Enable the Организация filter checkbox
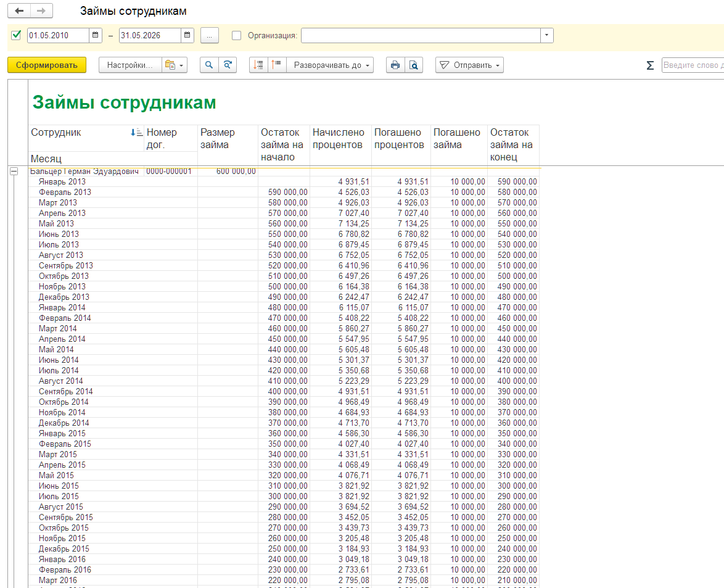Screen dimensions: 724x588 tap(236, 36)
